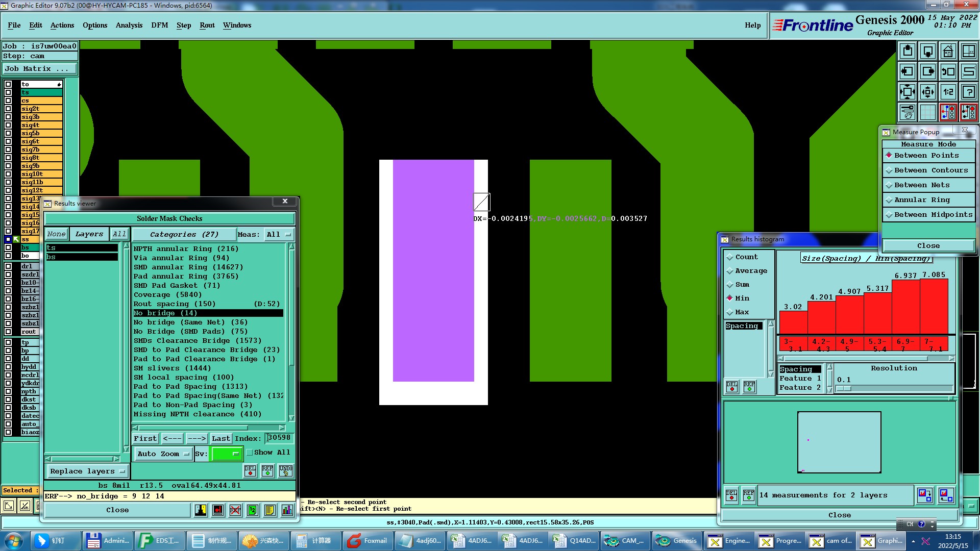Open the Analysis menu
Image resolution: width=980 pixels, height=551 pixels.
pos(129,26)
